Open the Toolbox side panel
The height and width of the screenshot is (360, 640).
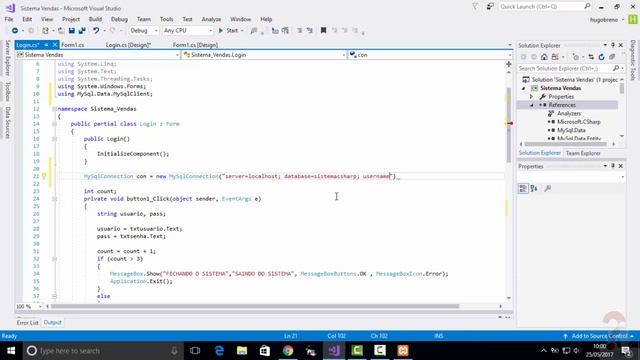click(x=7, y=91)
